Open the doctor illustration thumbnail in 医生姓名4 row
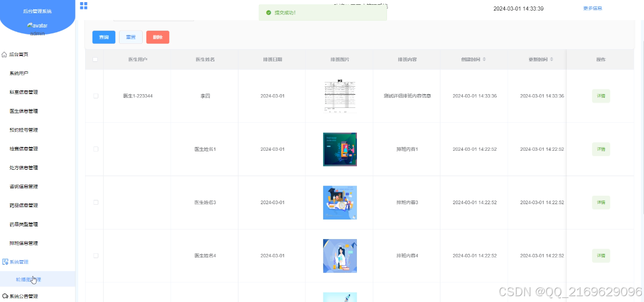 (339, 256)
